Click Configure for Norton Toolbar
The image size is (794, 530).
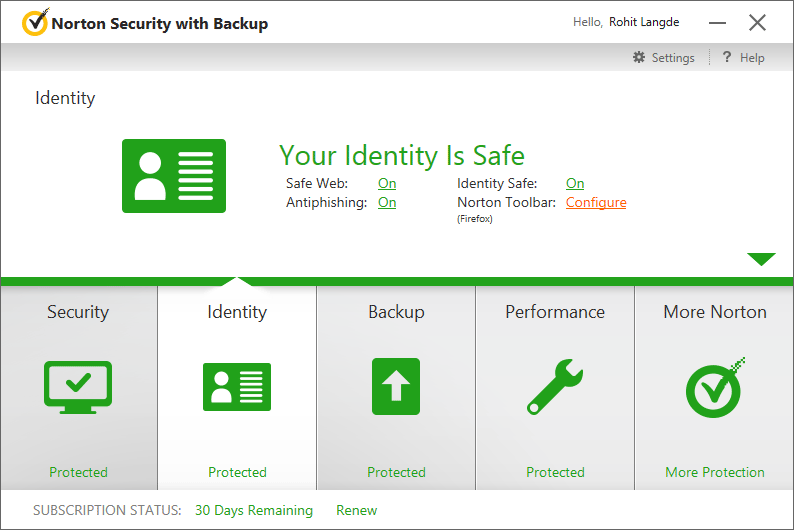[596, 202]
